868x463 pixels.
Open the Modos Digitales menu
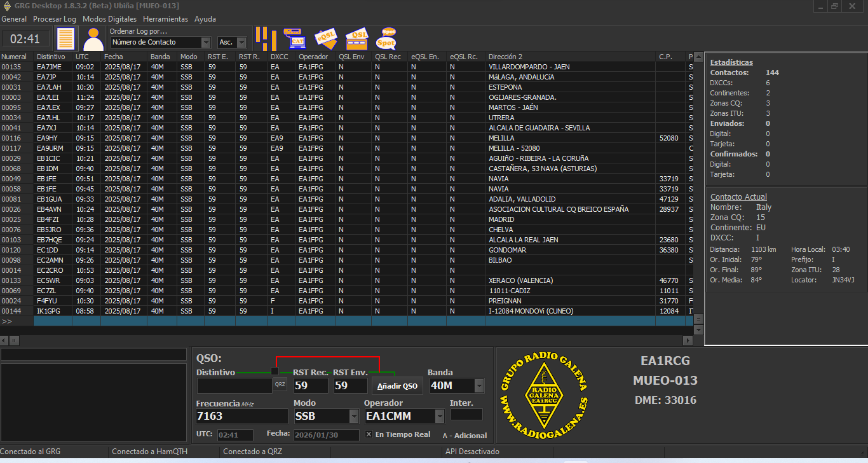[109, 19]
